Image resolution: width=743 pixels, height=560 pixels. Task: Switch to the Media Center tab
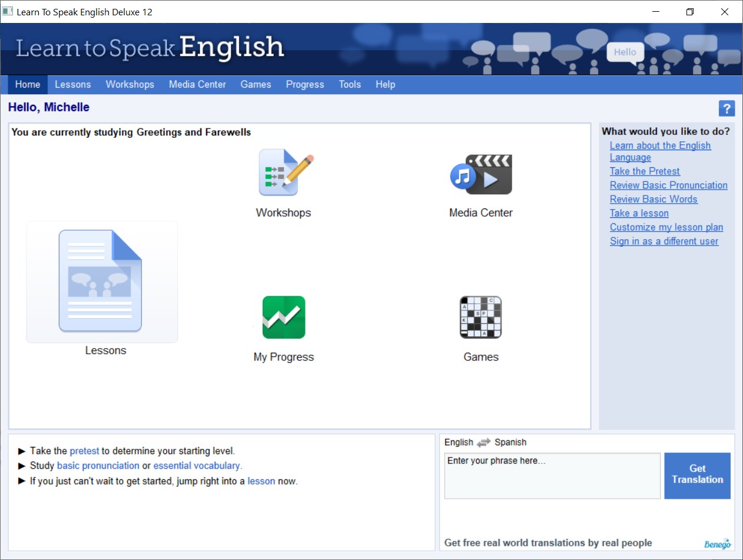tap(197, 84)
